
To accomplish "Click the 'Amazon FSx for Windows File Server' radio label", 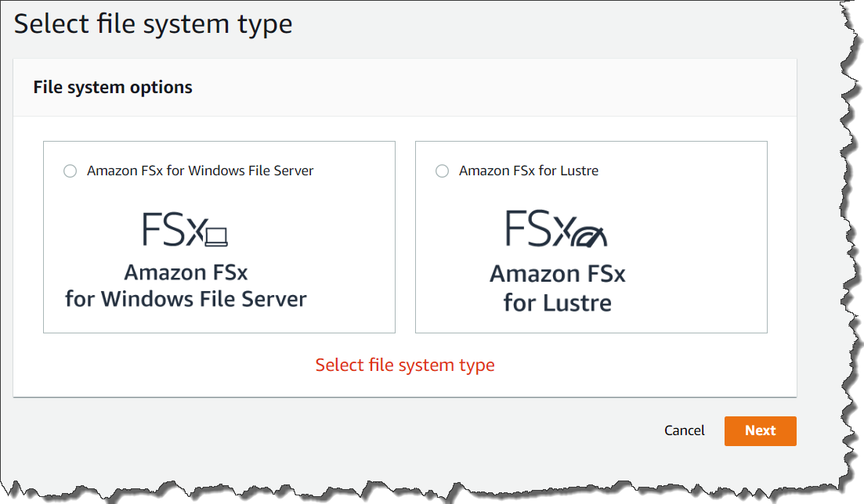I will 200,171.
